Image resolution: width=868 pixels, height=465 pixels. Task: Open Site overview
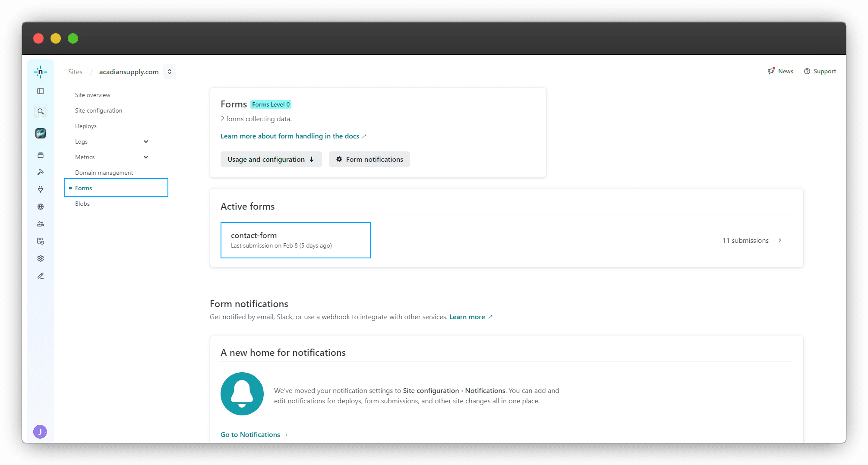tap(92, 95)
